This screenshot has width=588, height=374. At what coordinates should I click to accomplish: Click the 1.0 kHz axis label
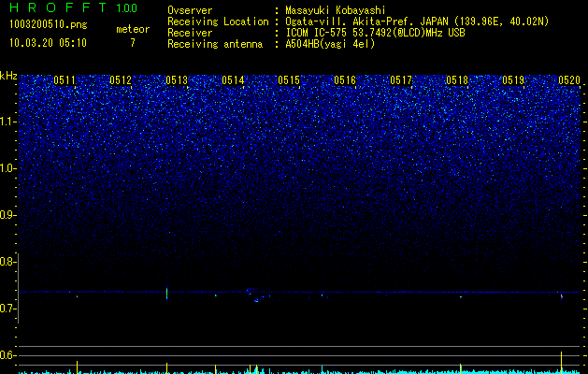8,168
